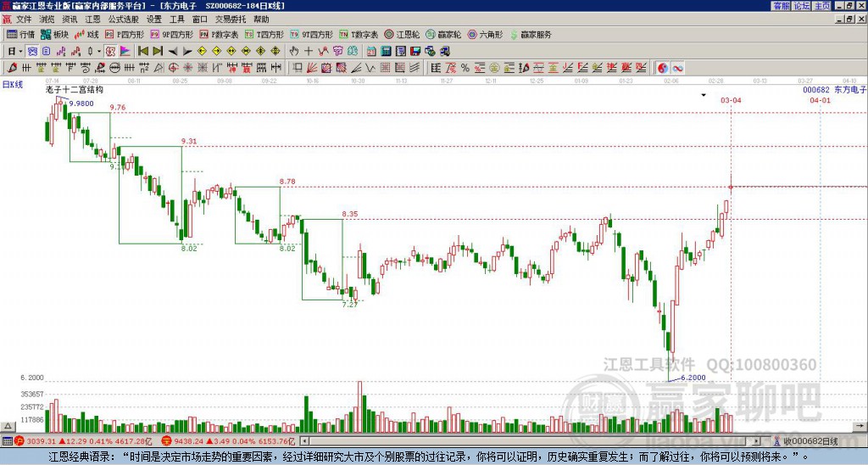Click the small black triangle above chart

pyautogui.click(x=704, y=95)
